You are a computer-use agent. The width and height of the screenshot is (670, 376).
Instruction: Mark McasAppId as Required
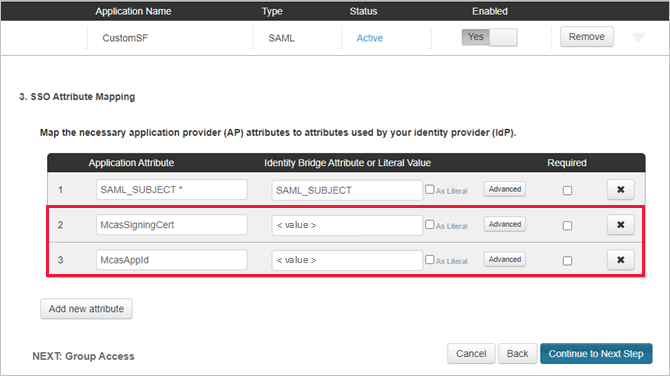click(567, 261)
